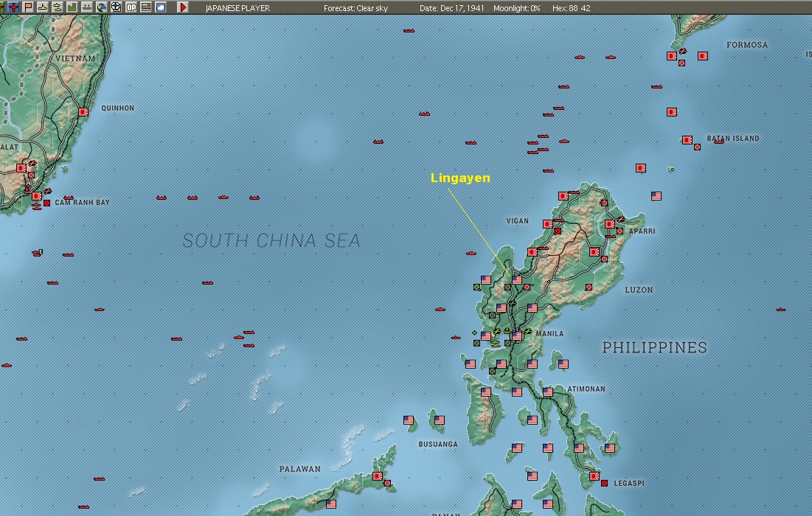Toggle the hex/road overlay toolbar icon
812x516 pixels.
[x=146, y=7]
